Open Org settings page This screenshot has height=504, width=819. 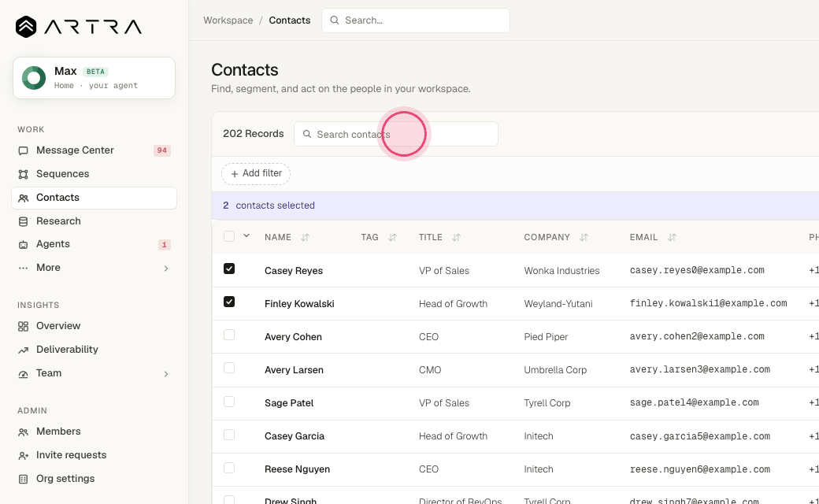[94, 479]
